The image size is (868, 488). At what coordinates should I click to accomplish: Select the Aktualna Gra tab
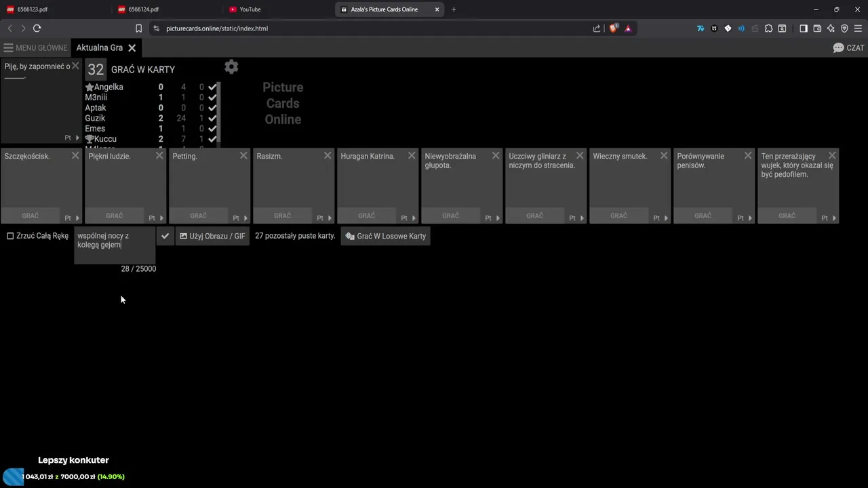(x=100, y=48)
